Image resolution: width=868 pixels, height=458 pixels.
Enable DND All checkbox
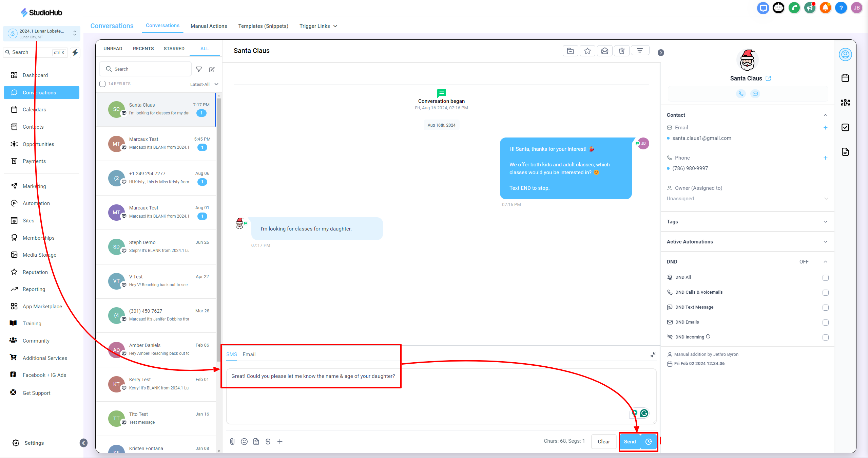click(825, 278)
